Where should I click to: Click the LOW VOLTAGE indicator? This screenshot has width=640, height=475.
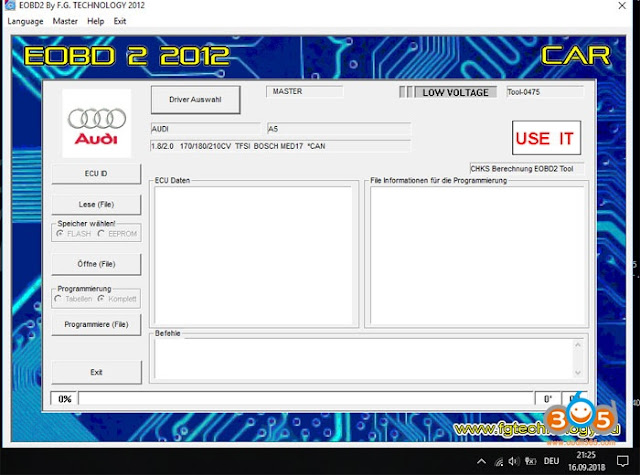[456, 93]
